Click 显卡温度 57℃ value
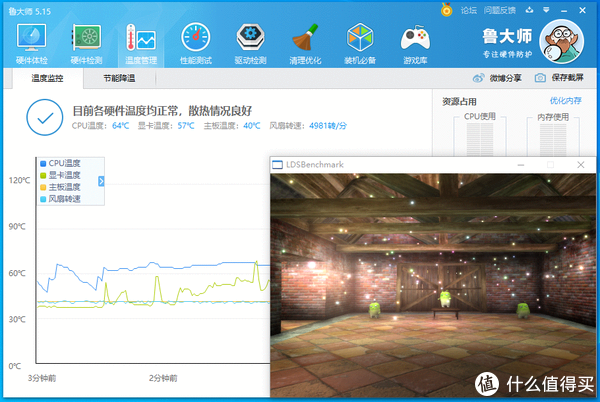 (186, 126)
